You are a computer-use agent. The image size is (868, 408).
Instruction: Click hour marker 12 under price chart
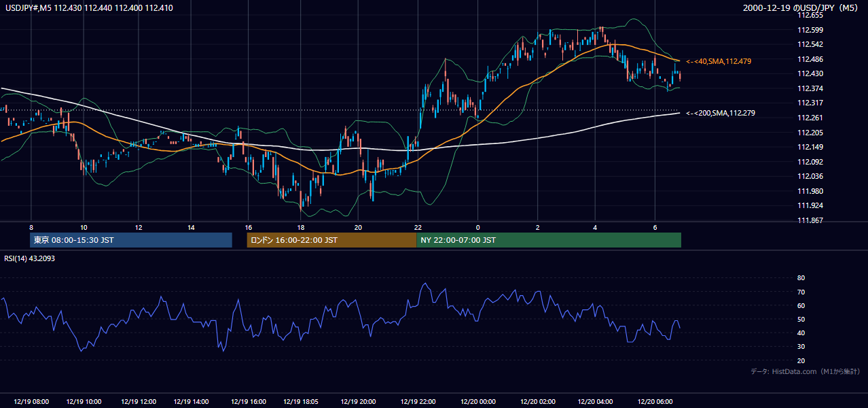click(x=138, y=227)
